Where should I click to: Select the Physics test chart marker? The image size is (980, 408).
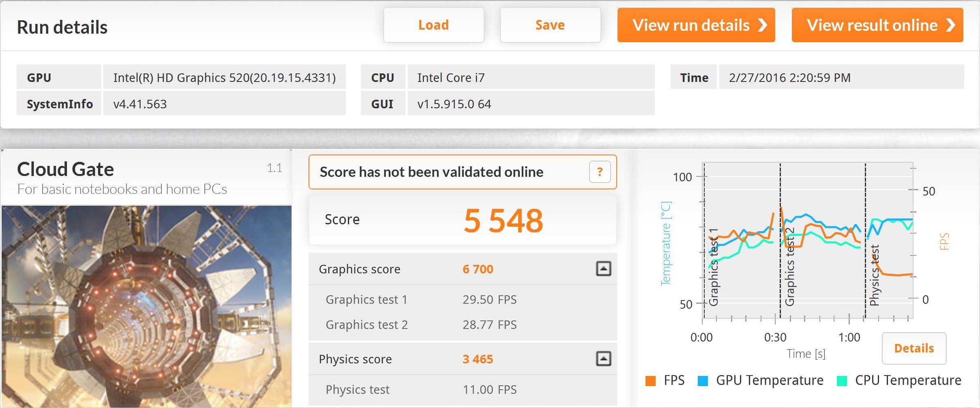coord(874,275)
